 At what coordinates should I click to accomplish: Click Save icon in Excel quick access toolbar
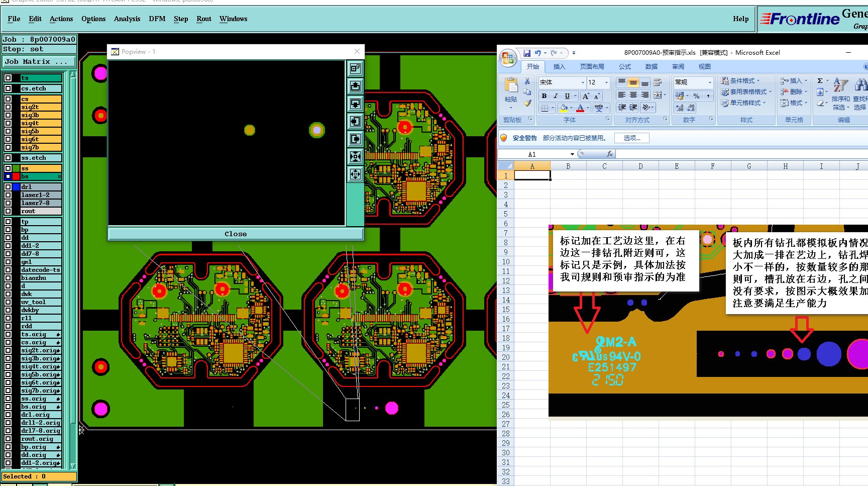[526, 53]
